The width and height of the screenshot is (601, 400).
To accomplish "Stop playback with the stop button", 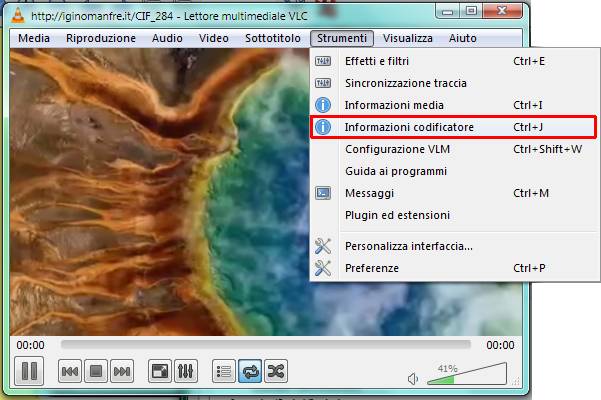I will click(x=96, y=371).
